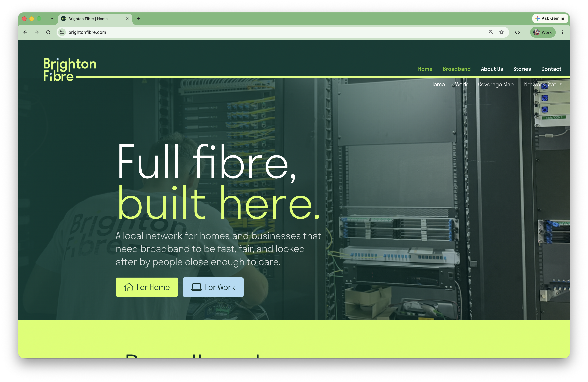The image size is (588, 382).
Task: Click the Brighton Fibre logo
Action: [x=70, y=69]
